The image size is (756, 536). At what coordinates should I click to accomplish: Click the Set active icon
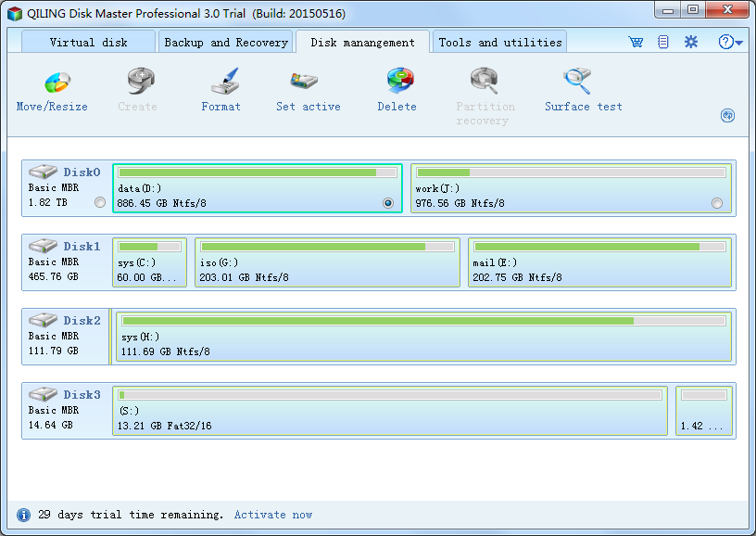click(x=308, y=83)
